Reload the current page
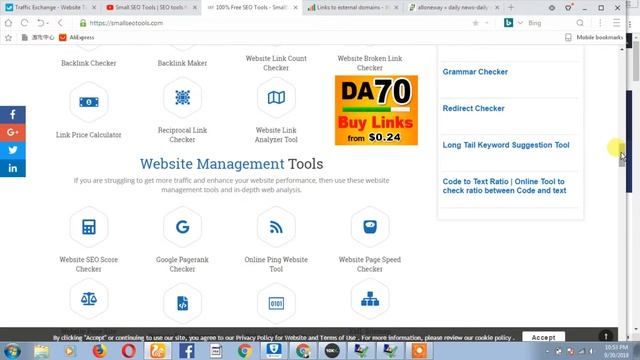 coord(24,23)
